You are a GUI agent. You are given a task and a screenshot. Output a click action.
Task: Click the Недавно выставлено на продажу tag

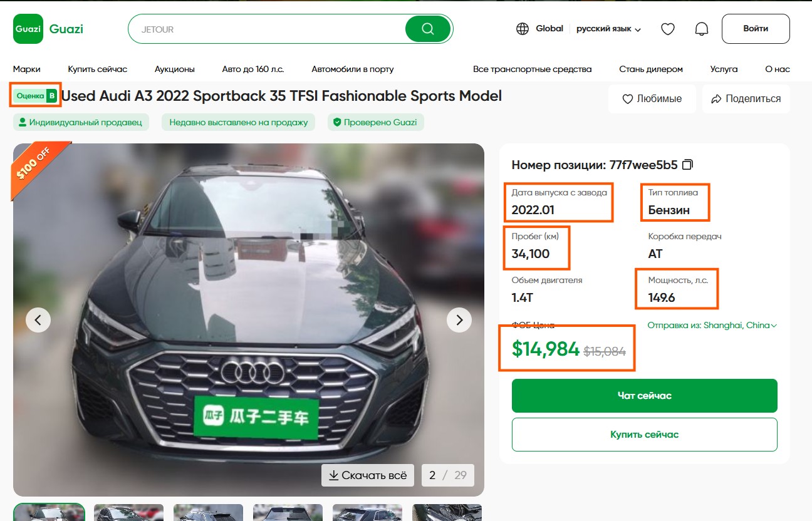[x=238, y=122]
